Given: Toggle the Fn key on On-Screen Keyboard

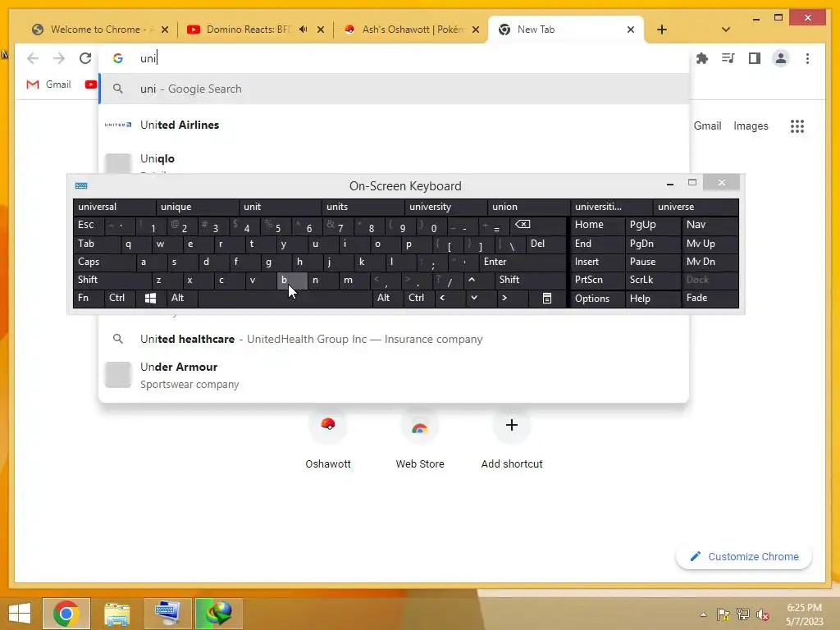Looking at the screenshot, I should tap(89, 299).
